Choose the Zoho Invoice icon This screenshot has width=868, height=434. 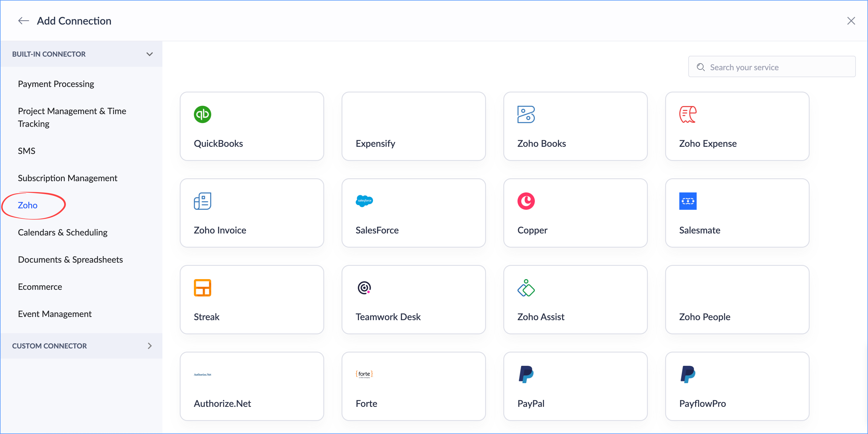point(202,201)
